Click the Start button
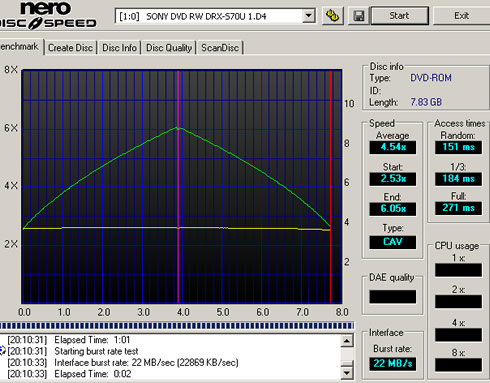490x383 pixels. point(400,16)
